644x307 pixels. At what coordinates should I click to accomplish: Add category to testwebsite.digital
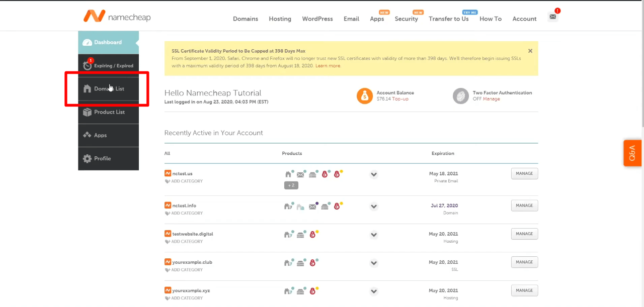coord(184,242)
